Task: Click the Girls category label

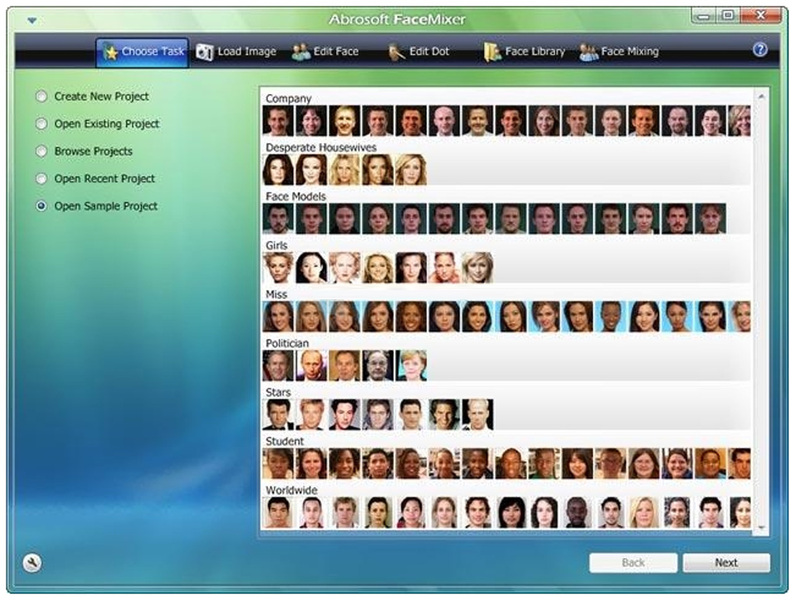Action: coord(276,246)
